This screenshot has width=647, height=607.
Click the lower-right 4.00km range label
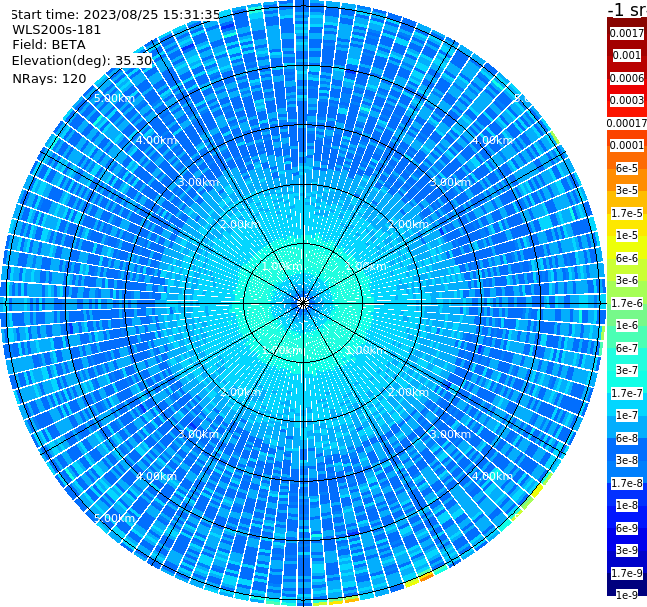click(x=492, y=476)
